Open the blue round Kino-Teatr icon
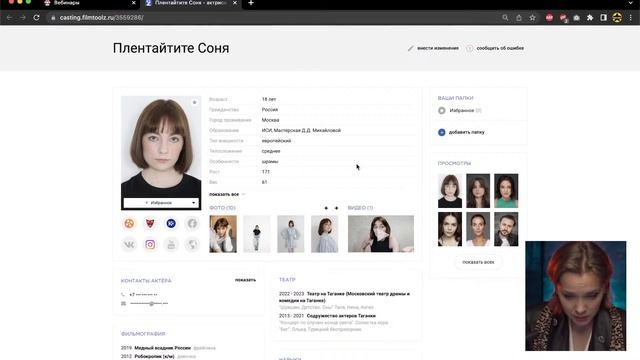 (x=171, y=223)
